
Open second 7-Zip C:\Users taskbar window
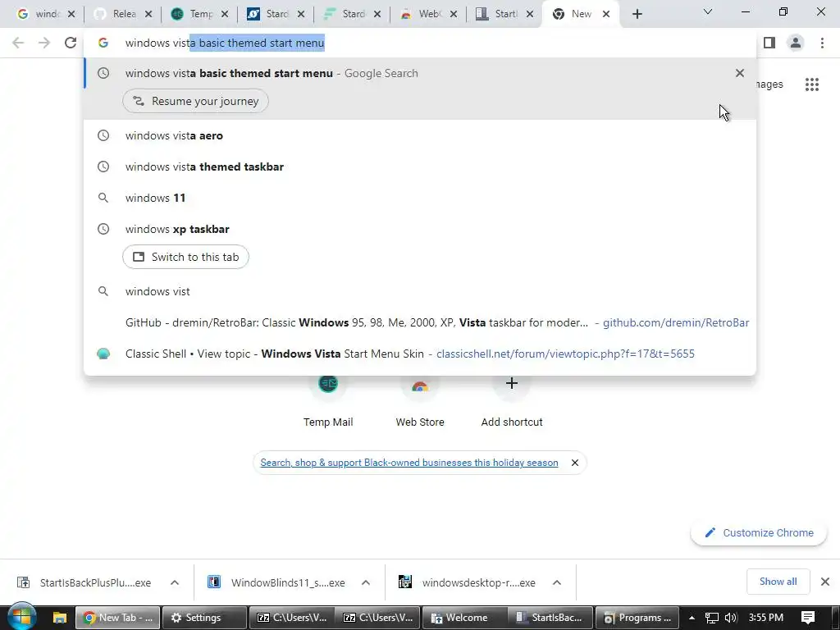click(x=377, y=618)
